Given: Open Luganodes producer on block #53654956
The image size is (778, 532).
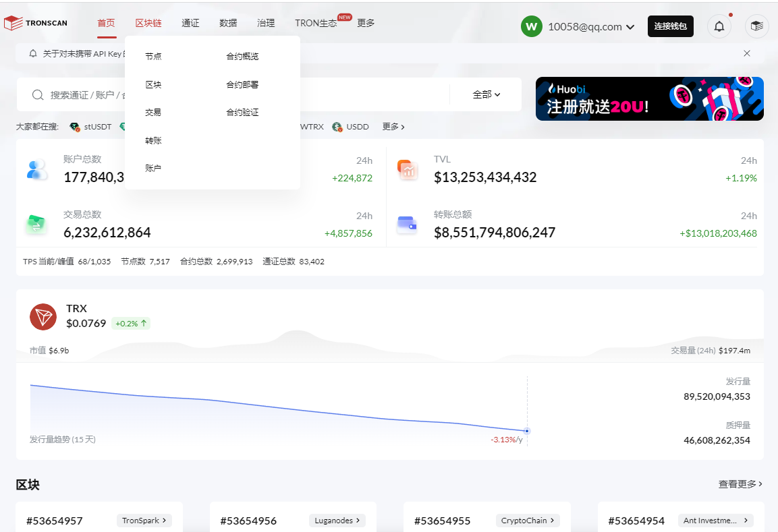Looking at the screenshot, I should (x=337, y=521).
